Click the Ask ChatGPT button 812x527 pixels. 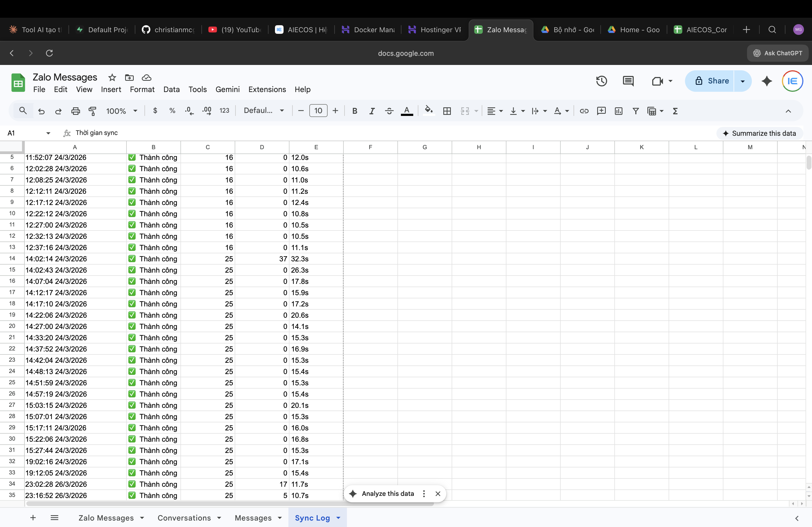point(778,53)
